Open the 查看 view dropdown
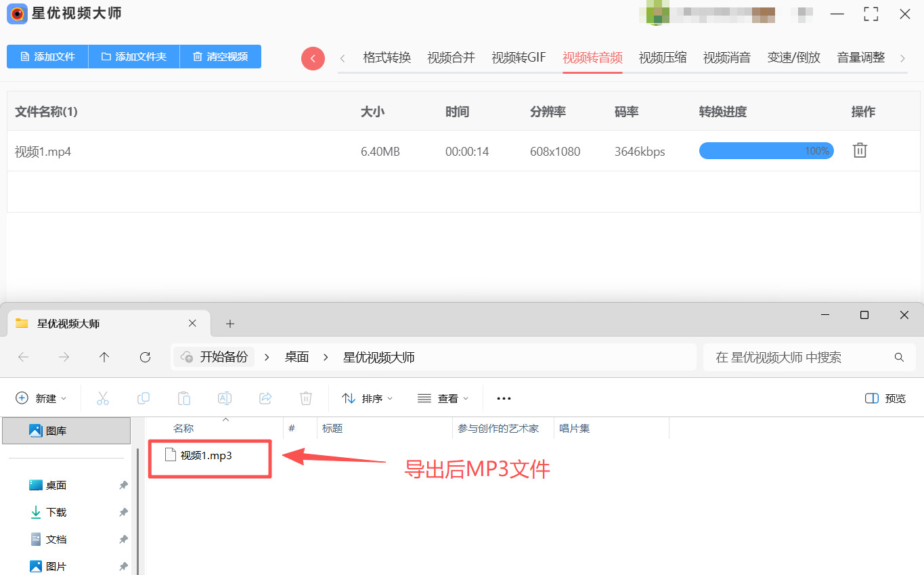 point(443,398)
